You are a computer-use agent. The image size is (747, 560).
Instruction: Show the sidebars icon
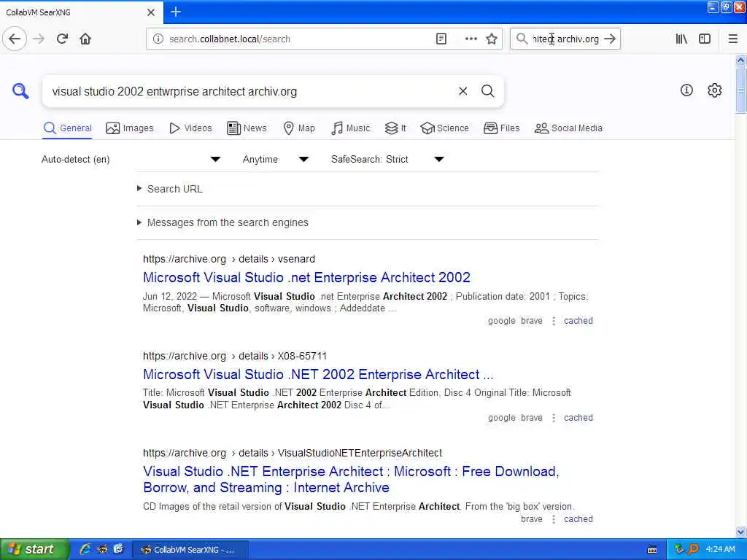[x=705, y=39]
